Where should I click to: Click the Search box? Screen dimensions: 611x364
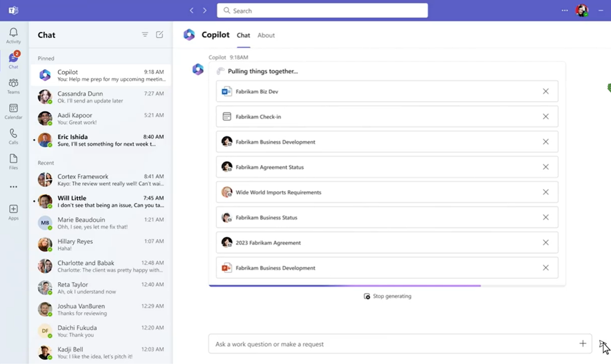click(x=322, y=11)
